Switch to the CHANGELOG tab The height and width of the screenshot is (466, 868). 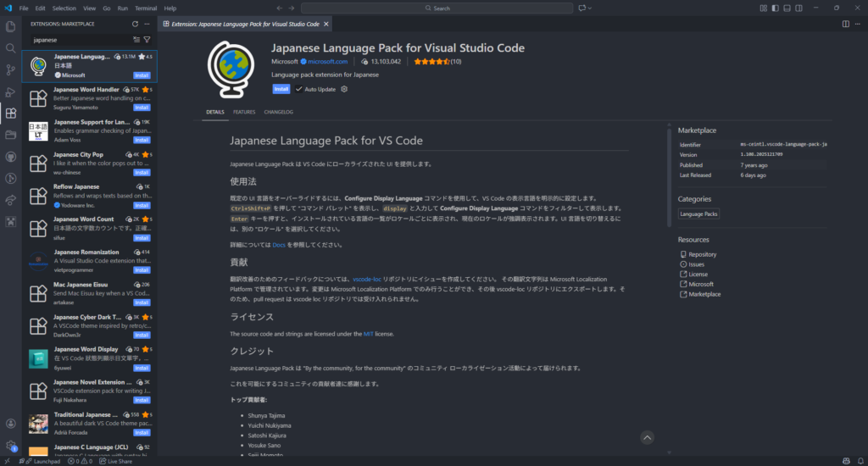click(x=278, y=112)
